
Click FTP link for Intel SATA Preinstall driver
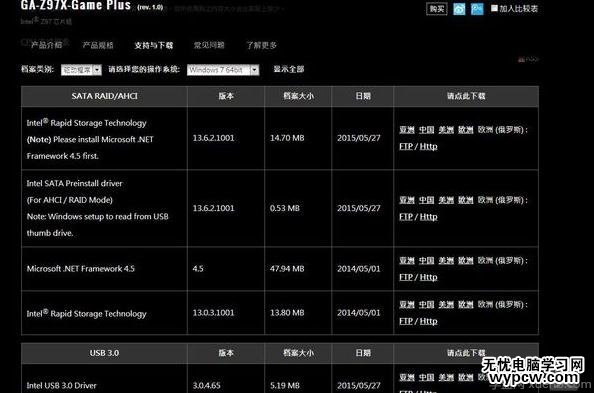point(406,217)
